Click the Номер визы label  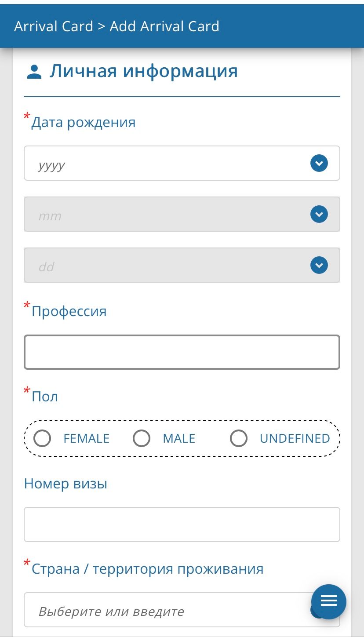tap(66, 484)
